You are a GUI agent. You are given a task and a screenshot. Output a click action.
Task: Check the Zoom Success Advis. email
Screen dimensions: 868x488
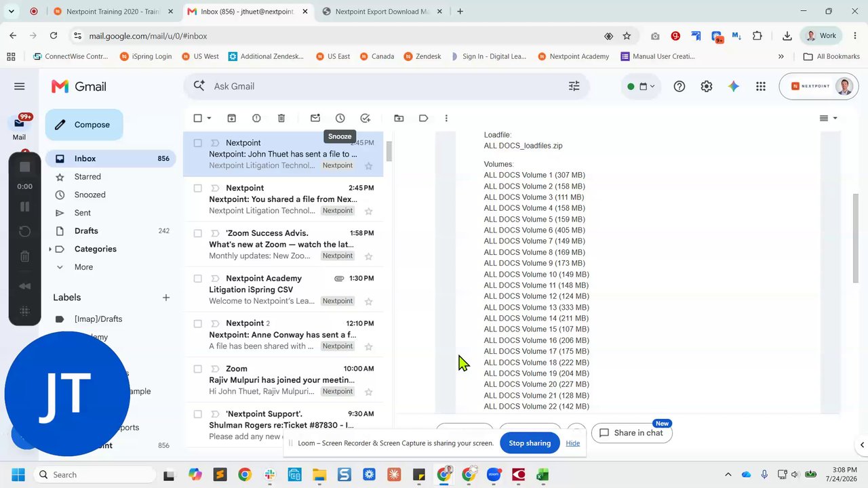point(197,233)
